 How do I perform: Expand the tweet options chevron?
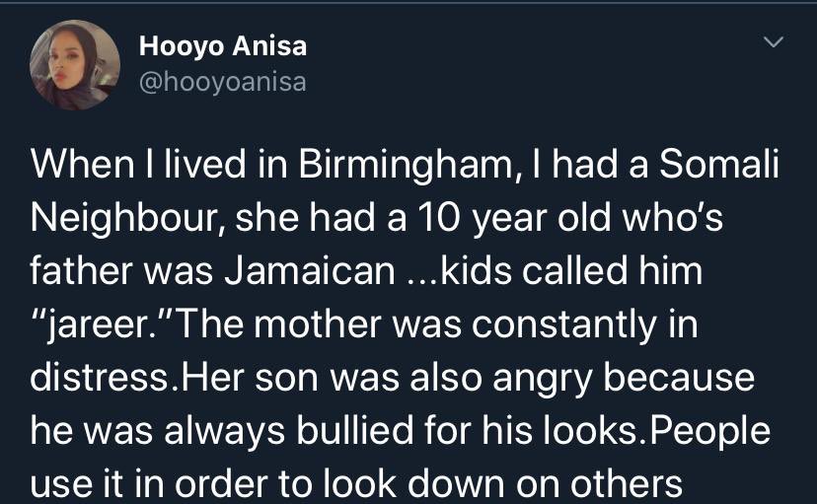775,43
